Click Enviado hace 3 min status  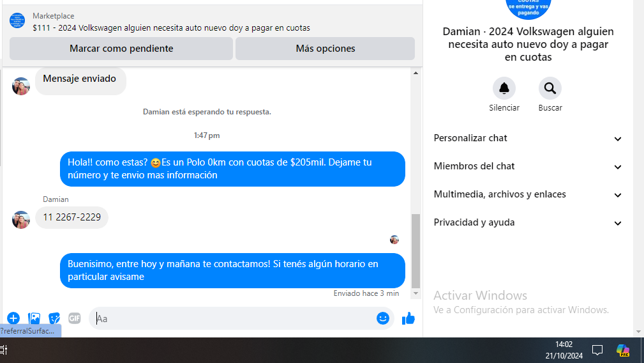pos(366,293)
